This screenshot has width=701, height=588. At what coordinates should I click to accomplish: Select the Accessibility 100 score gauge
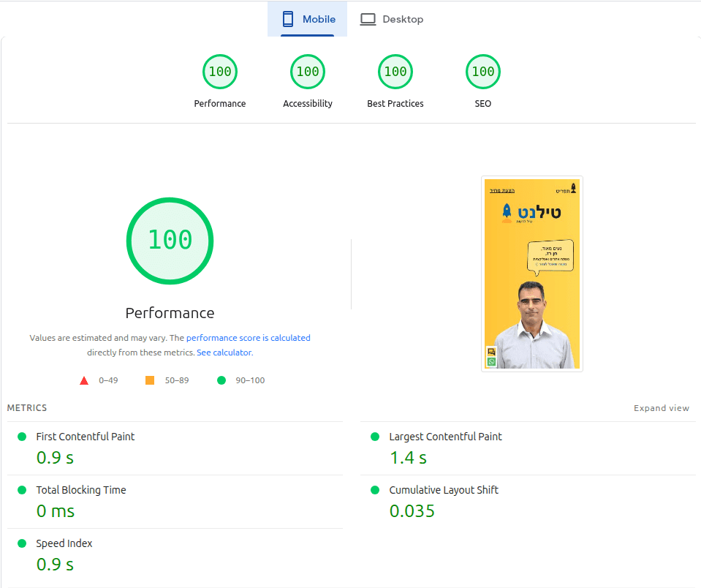click(x=308, y=72)
